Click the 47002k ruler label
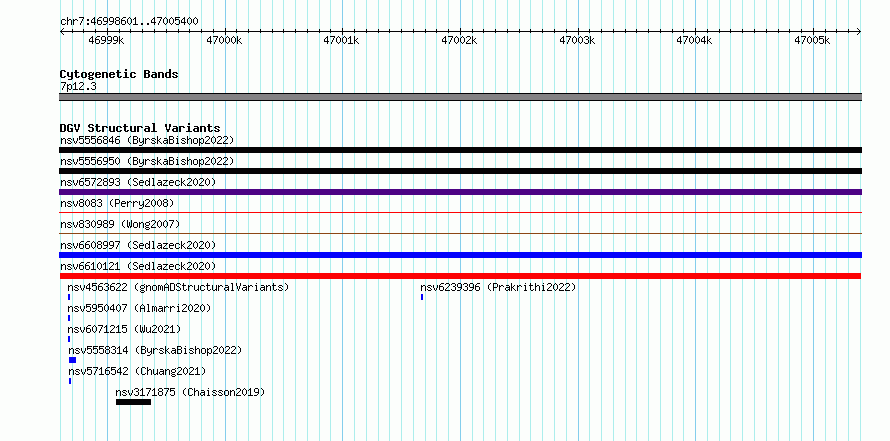The width and height of the screenshot is (890, 441). tap(460, 40)
